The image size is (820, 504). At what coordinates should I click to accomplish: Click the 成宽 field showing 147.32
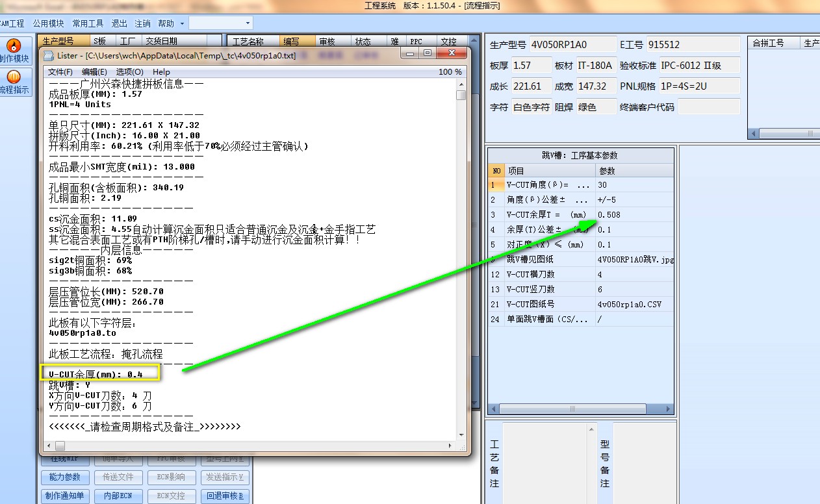[x=595, y=86]
